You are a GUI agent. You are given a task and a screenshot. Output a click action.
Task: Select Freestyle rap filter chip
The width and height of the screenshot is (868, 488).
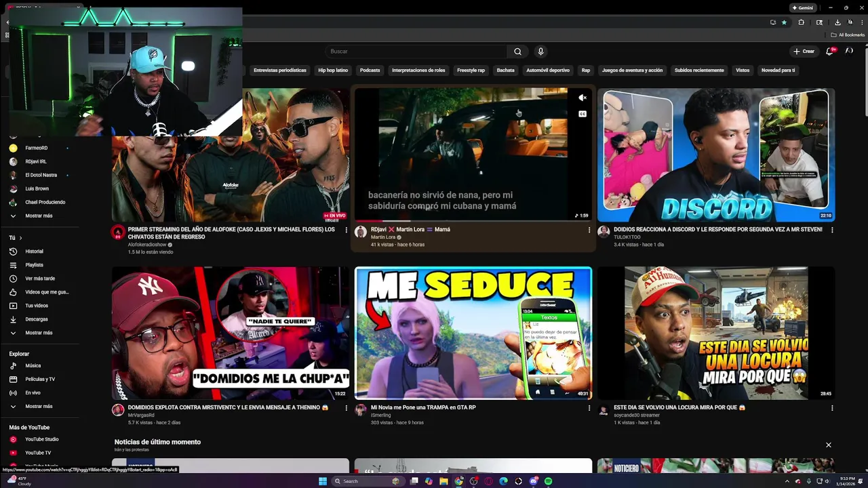point(471,70)
